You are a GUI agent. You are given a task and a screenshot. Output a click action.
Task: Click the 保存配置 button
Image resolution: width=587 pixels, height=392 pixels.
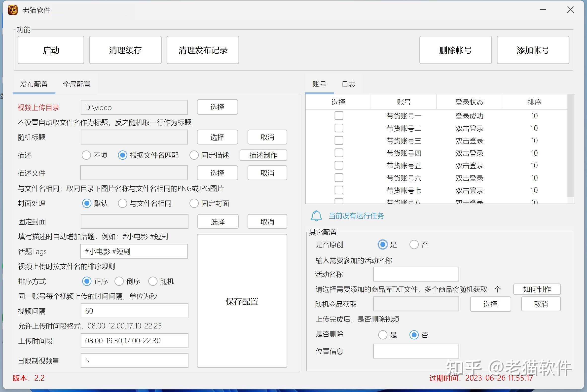[242, 301]
